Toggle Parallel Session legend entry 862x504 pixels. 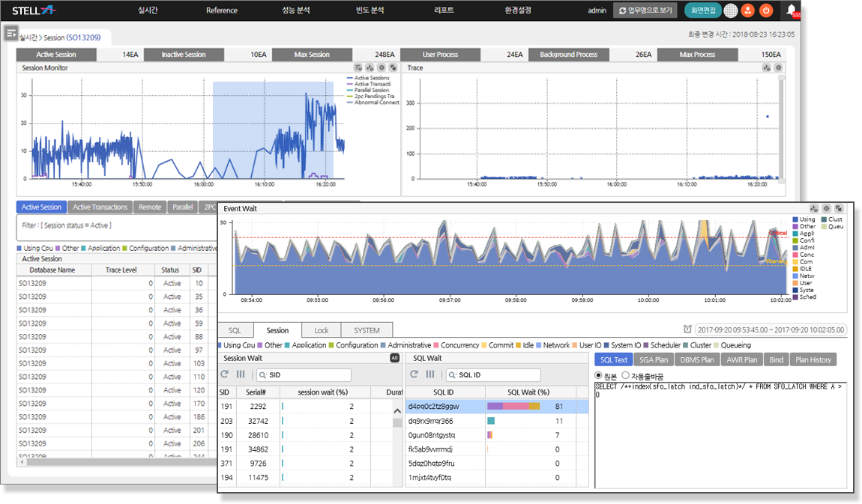click(368, 90)
